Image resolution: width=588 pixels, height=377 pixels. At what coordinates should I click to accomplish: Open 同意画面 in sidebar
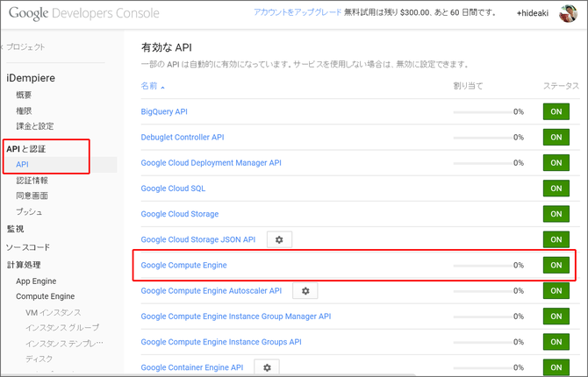(x=32, y=196)
